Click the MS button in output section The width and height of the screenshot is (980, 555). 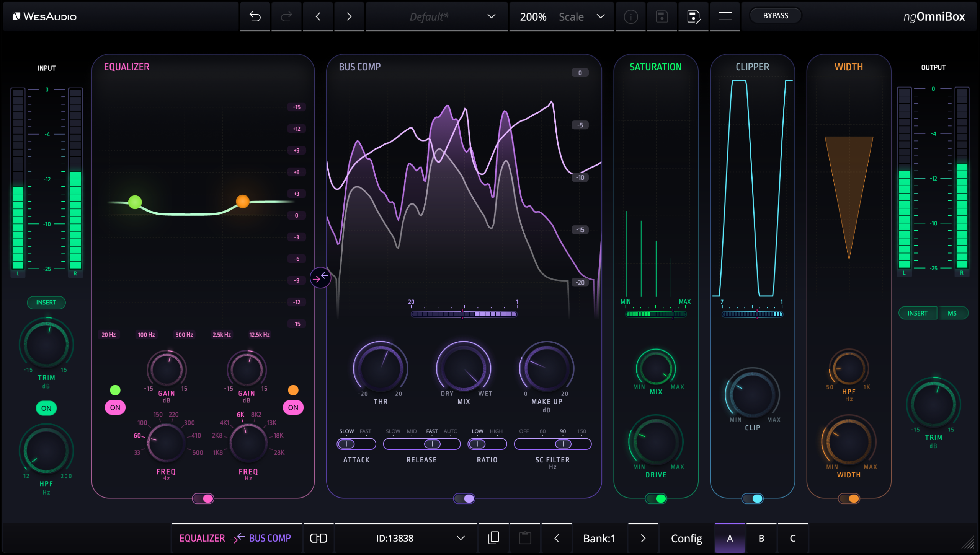pos(952,313)
